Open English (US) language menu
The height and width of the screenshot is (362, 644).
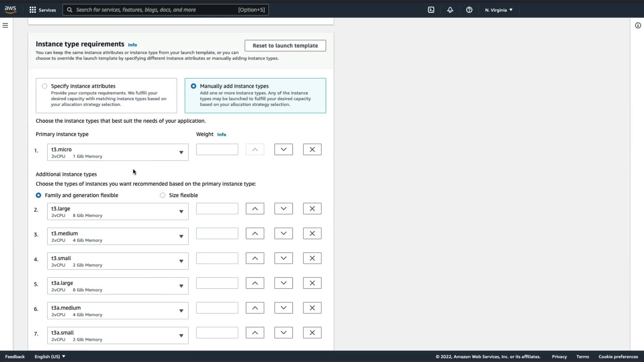click(50, 357)
